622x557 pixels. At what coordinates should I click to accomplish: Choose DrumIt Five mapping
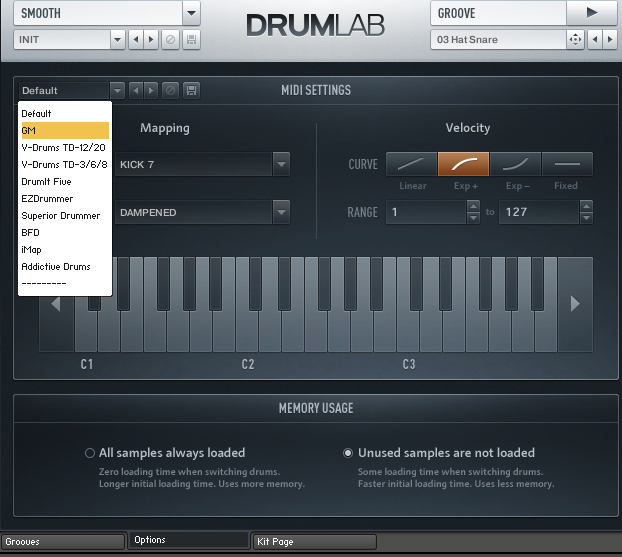click(65, 182)
